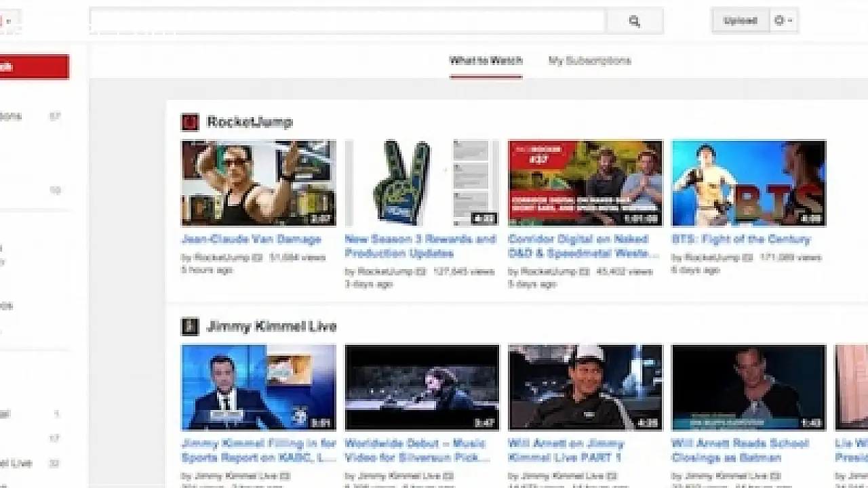Open the Jimmy Kimmel Live channel avatar icon
Viewport: 868px width, 488px height.
[x=189, y=327]
